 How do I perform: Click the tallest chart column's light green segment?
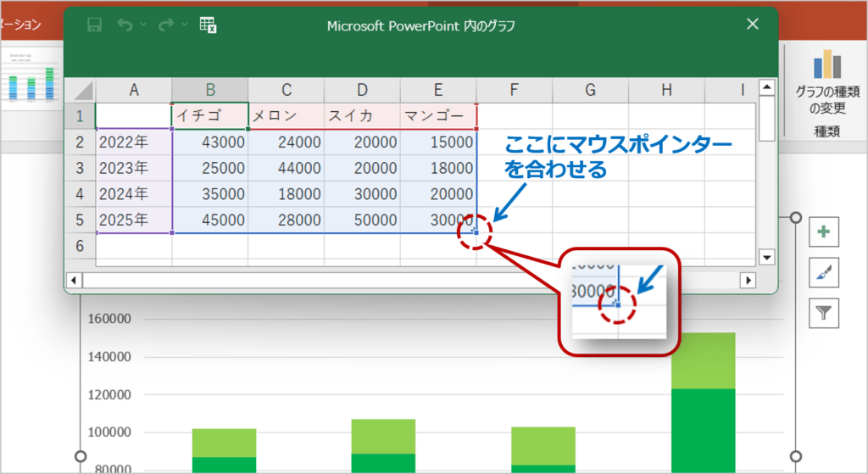703,360
